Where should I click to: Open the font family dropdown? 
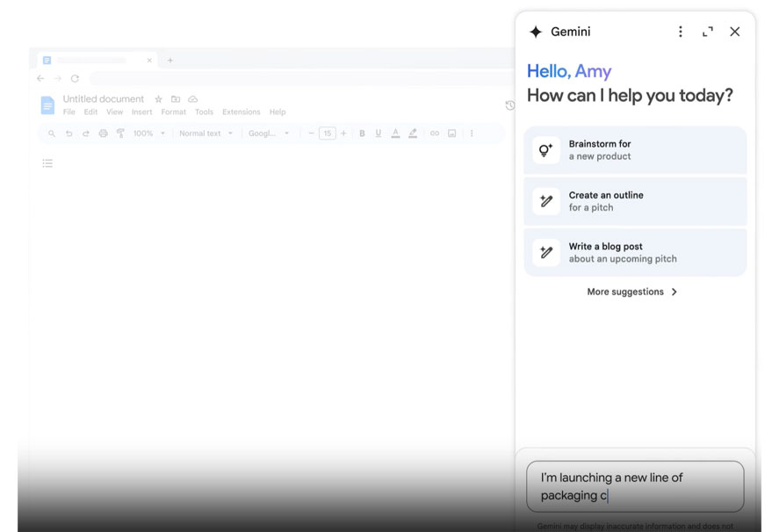(x=268, y=133)
